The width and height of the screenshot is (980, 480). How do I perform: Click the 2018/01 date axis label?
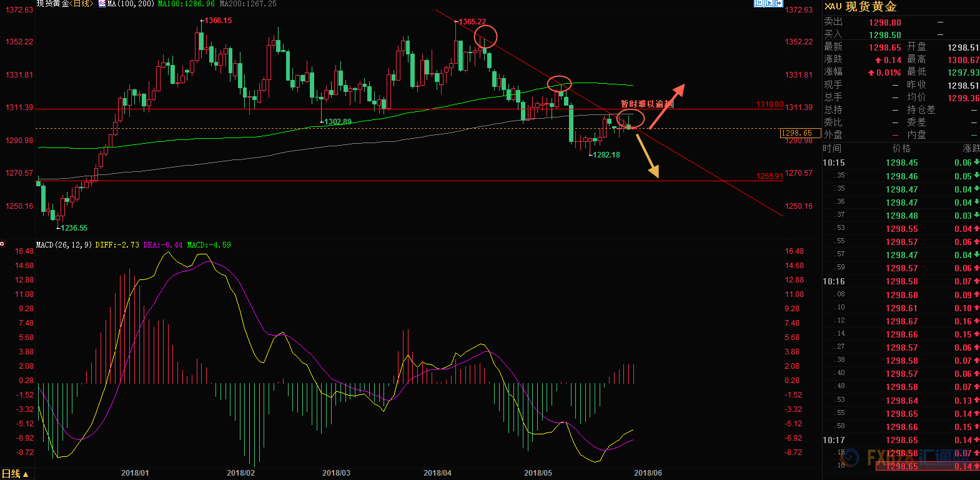(x=135, y=473)
